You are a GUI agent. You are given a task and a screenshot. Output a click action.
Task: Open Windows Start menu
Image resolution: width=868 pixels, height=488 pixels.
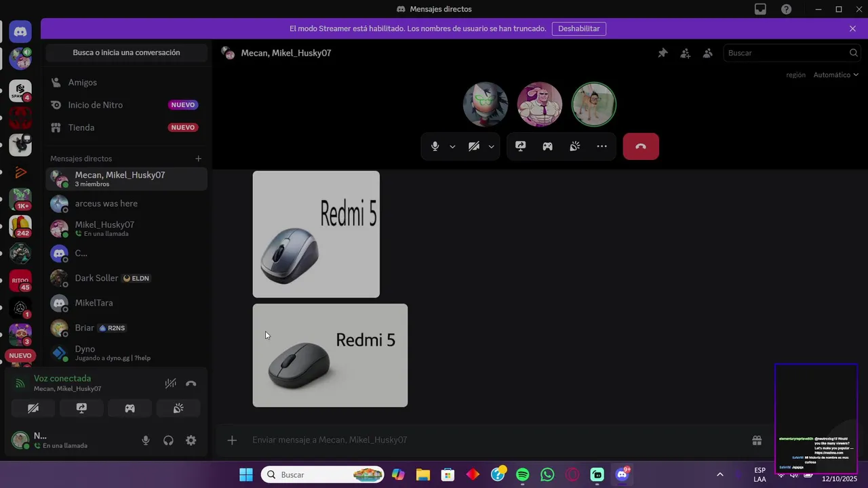click(x=246, y=474)
